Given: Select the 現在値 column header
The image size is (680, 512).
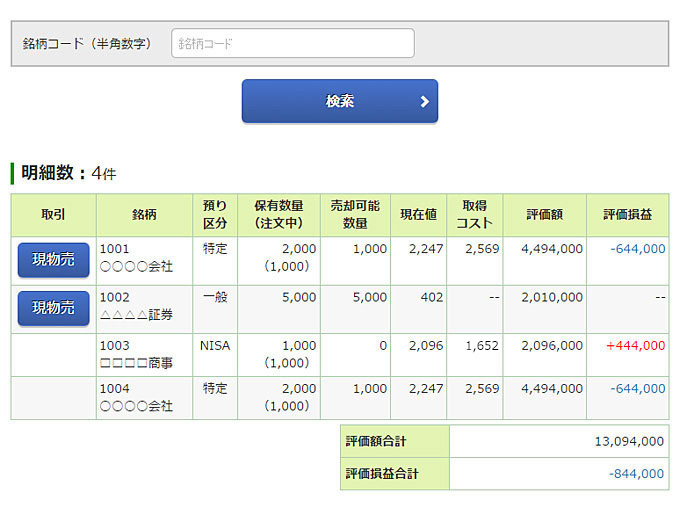Looking at the screenshot, I should click(418, 215).
